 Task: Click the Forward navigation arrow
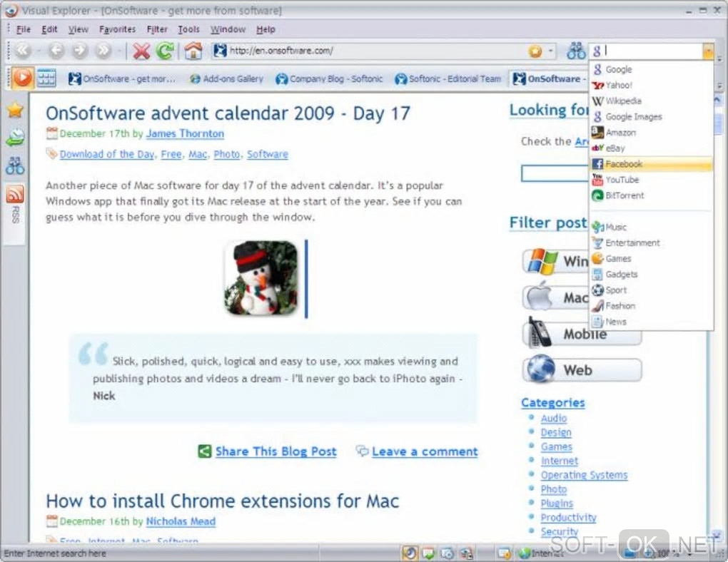[80, 51]
